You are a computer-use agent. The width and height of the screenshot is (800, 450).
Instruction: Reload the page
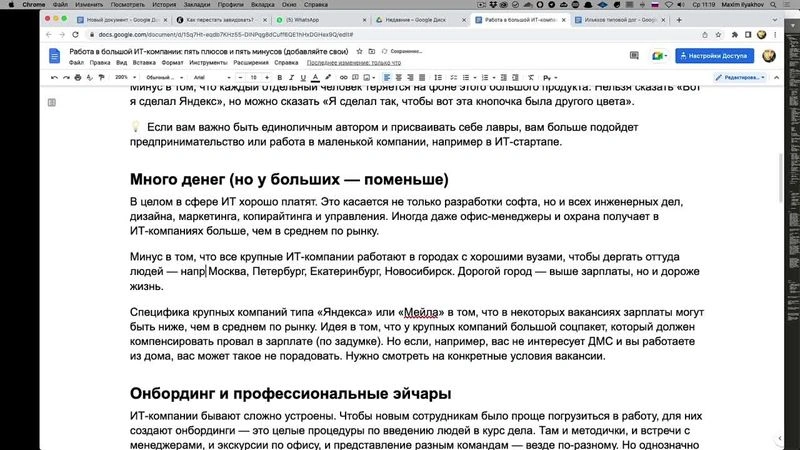tap(75, 35)
